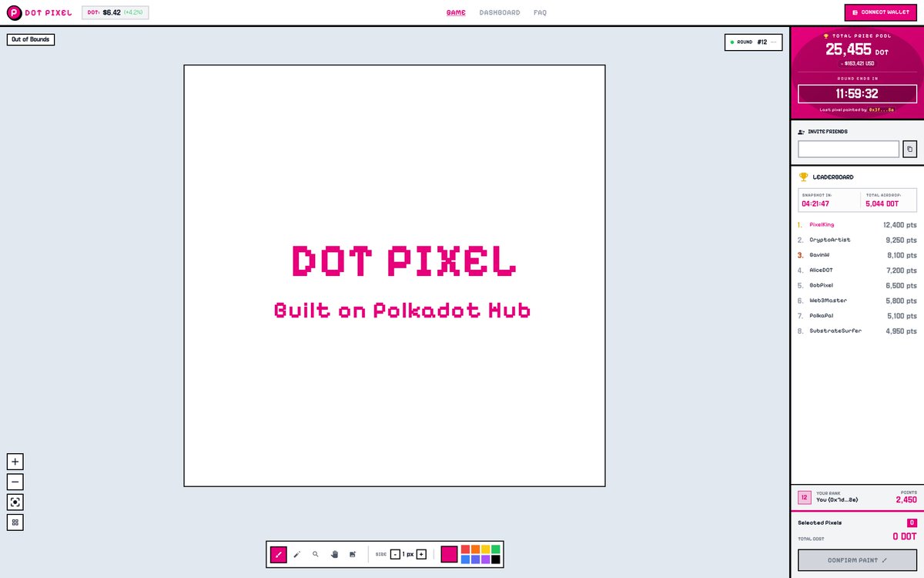Click the zoom-out minus icon
924x578 pixels.
[x=15, y=481]
